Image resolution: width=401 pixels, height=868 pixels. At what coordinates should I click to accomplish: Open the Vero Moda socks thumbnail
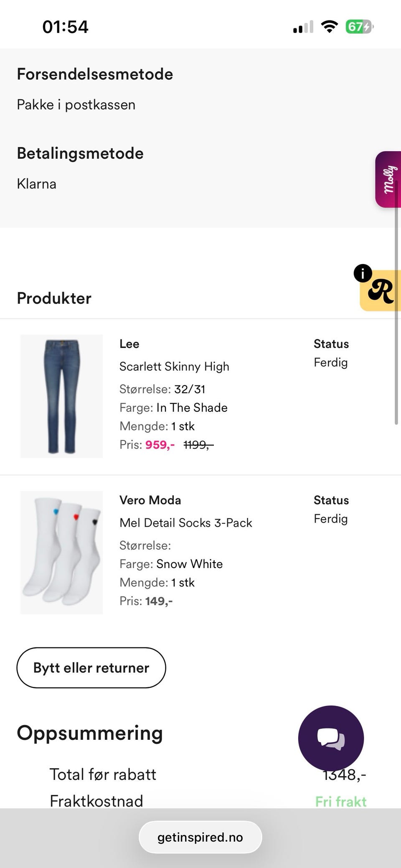[x=61, y=552]
